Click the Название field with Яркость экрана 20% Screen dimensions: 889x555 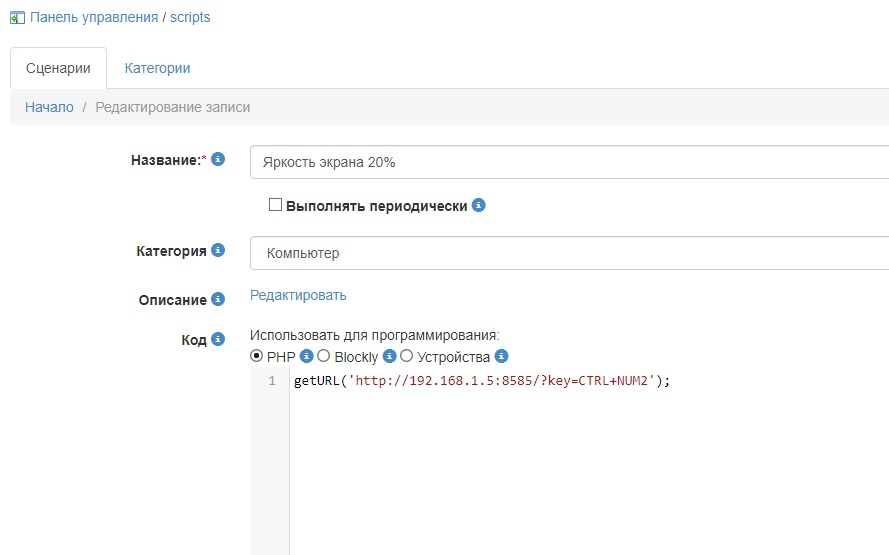[569, 162]
